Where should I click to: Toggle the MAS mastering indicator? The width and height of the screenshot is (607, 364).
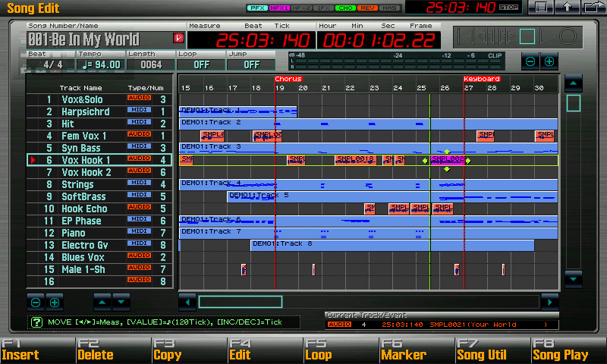point(390,8)
